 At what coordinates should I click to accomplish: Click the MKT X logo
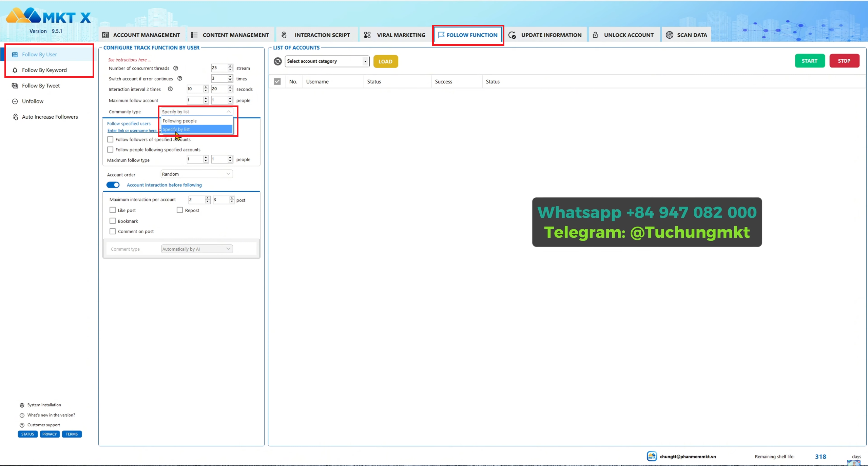click(x=48, y=16)
